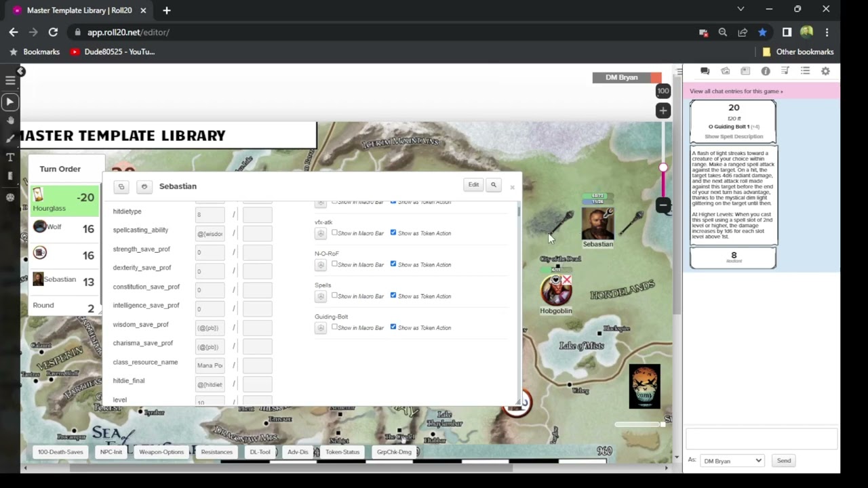This screenshot has width=868, height=488.
Task: Open the Art Library tab icon
Action: click(x=725, y=71)
